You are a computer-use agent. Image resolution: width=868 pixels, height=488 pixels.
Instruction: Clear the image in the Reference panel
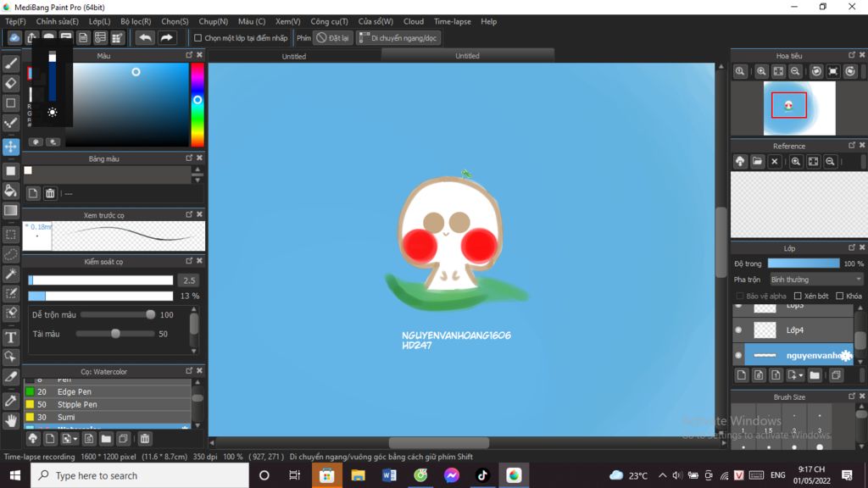pyautogui.click(x=775, y=162)
